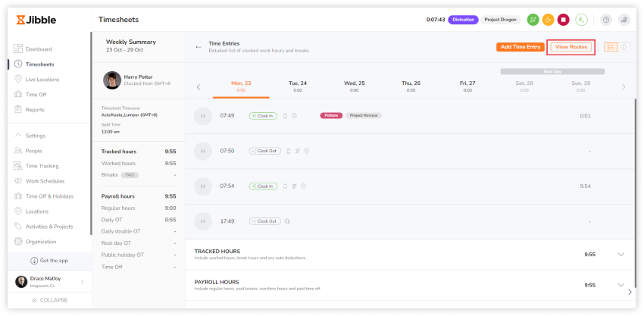Click the View Routes button

point(571,47)
